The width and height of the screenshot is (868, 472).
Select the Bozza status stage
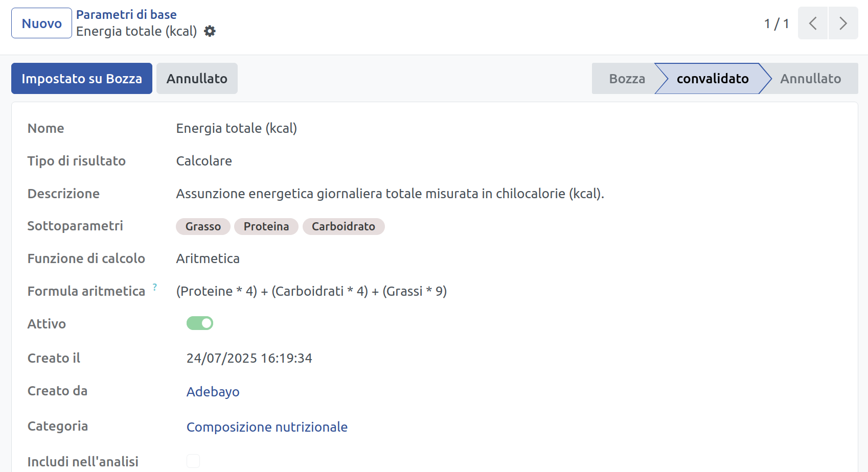click(627, 79)
